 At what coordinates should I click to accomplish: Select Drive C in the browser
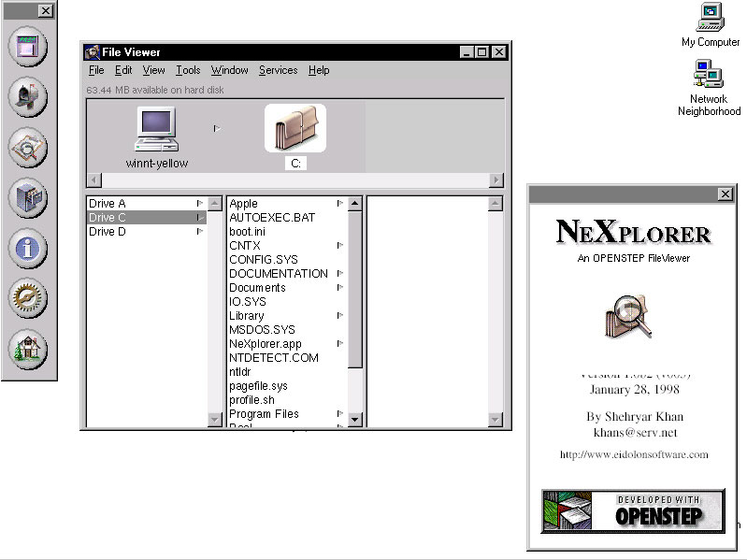[147, 217]
